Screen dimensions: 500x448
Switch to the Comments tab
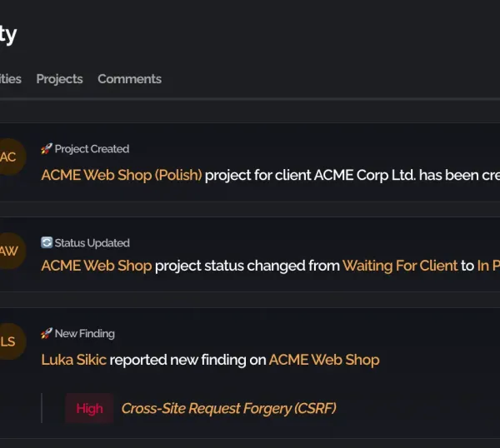click(129, 79)
